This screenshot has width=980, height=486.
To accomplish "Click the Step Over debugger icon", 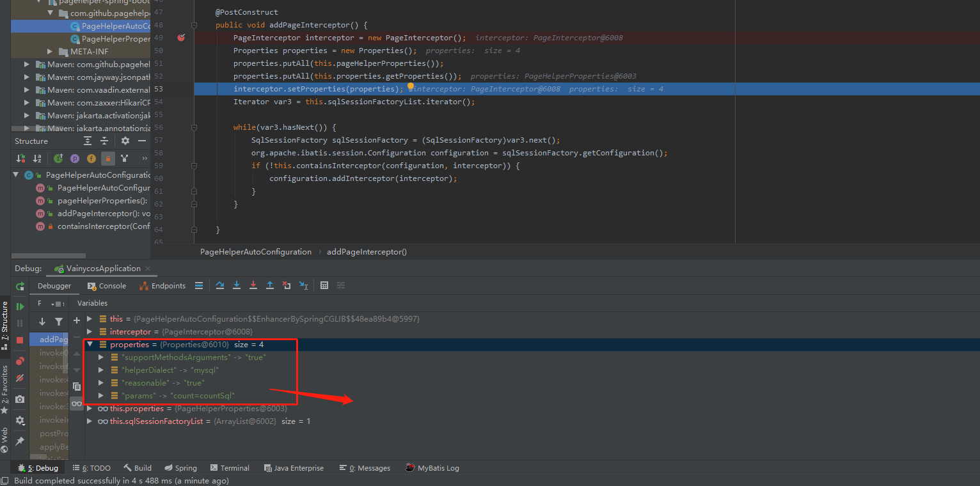I will click(x=220, y=285).
